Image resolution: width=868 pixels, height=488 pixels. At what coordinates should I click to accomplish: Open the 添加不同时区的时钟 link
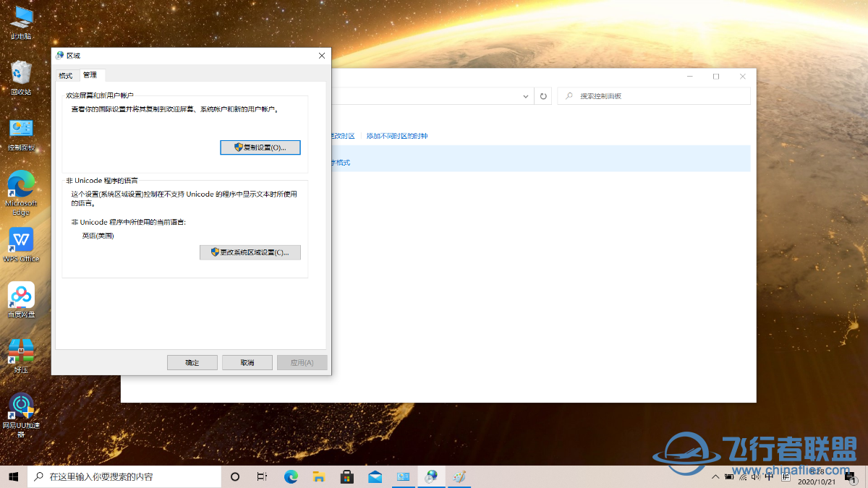click(397, 136)
